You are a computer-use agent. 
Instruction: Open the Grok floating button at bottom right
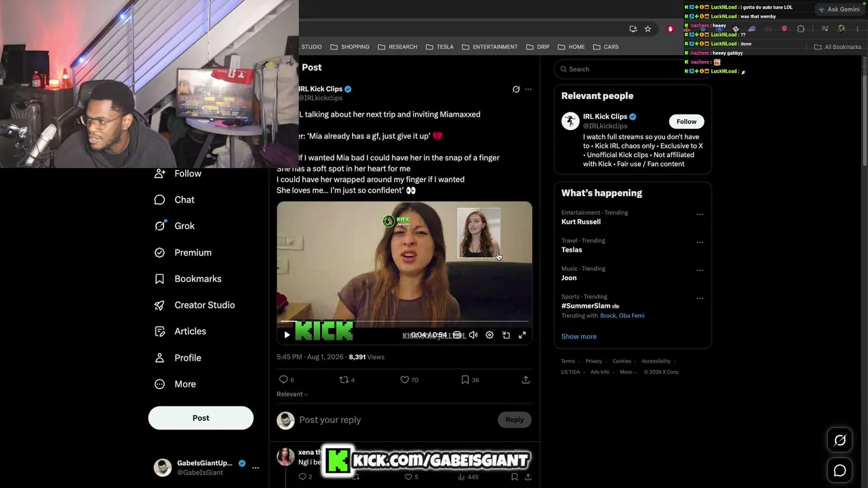pos(840,441)
